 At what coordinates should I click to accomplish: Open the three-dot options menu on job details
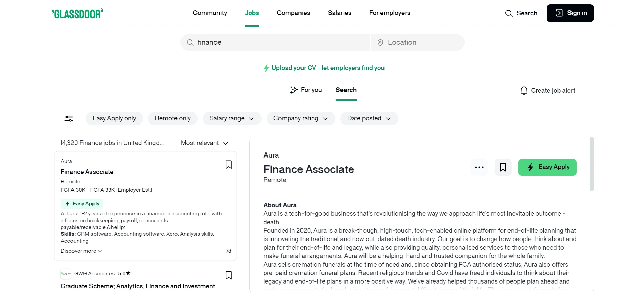tap(479, 167)
